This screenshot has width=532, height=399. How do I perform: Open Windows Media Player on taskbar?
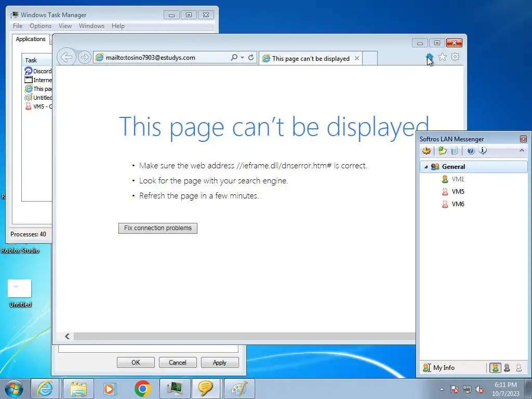(110, 389)
